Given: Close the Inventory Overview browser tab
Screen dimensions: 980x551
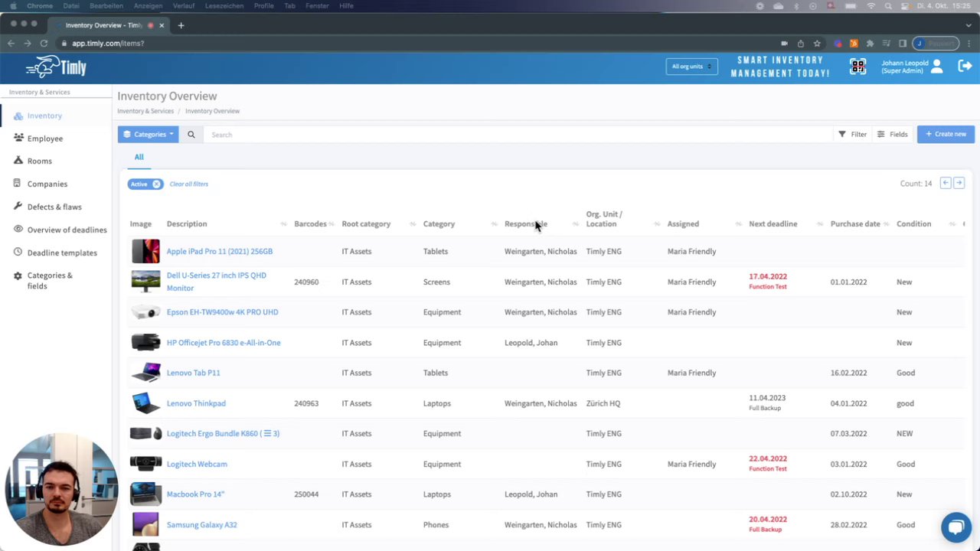Looking at the screenshot, I should pyautogui.click(x=162, y=25).
